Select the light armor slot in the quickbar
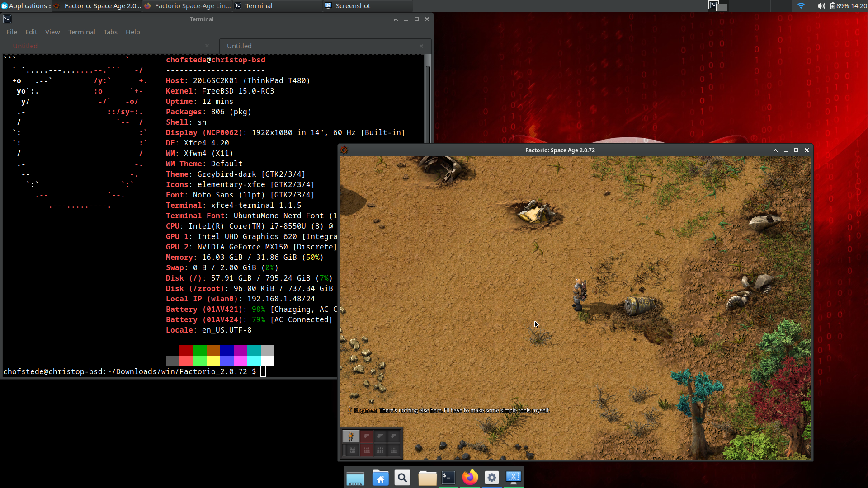Screen dimensions: 868x488 click(x=353, y=450)
